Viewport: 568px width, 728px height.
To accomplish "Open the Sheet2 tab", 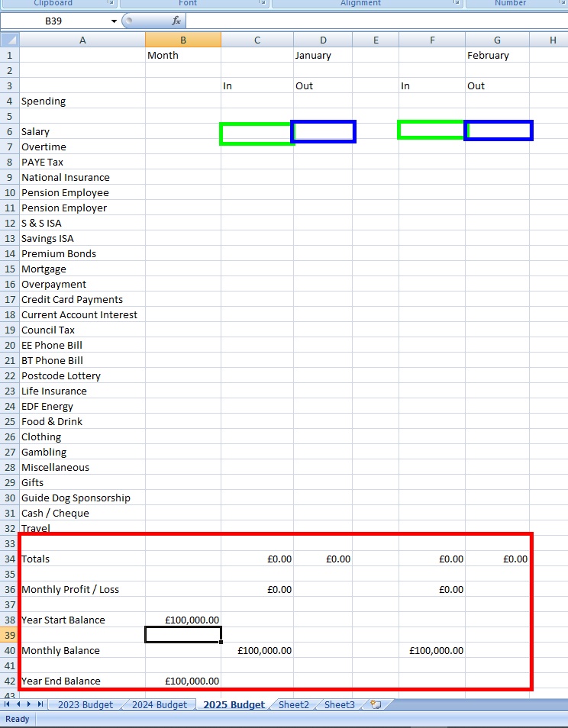I will (293, 704).
